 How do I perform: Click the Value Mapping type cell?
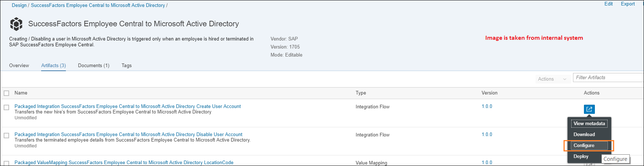click(371, 163)
